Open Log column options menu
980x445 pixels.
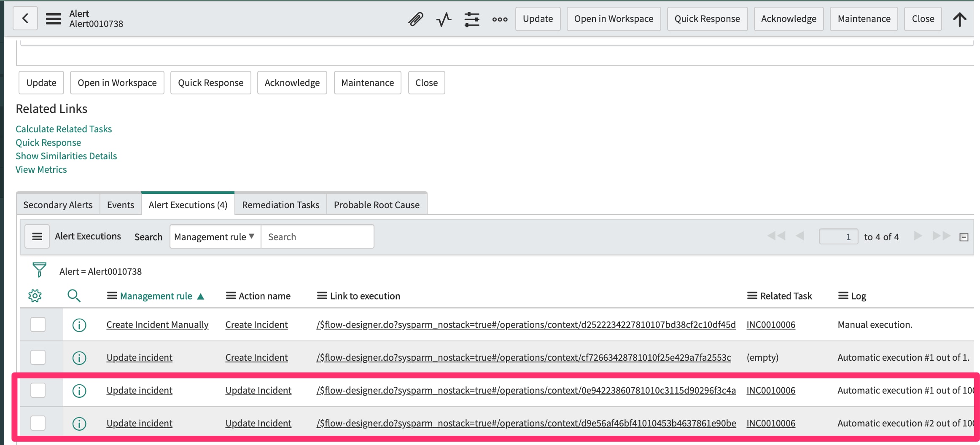click(x=843, y=296)
